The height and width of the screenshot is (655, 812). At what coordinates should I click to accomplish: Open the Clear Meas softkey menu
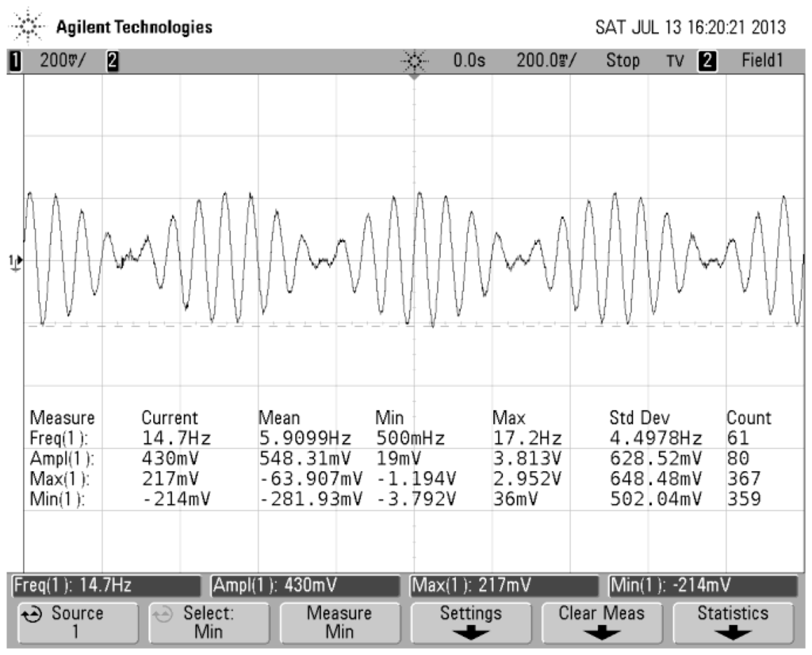(601, 622)
